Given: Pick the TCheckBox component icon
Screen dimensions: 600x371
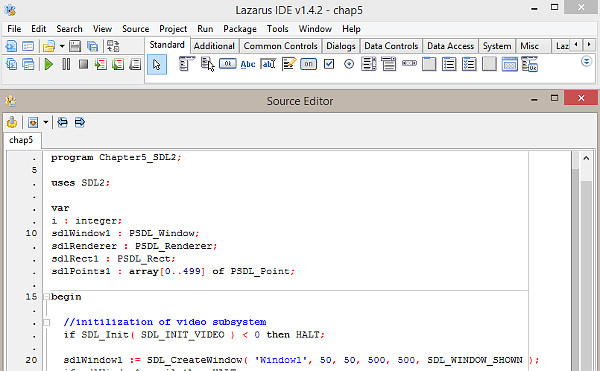Looking at the screenshot, I should tap(329, 64).
